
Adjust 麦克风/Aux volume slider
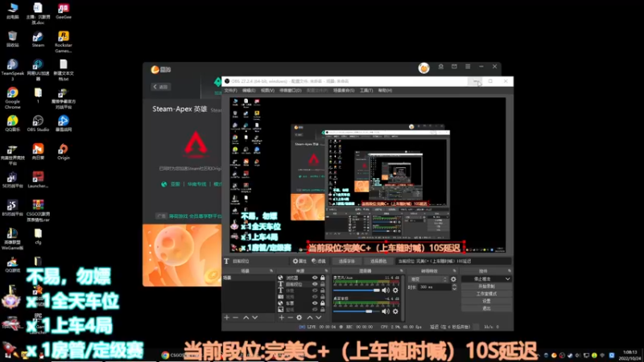click(x=357, y=290)
